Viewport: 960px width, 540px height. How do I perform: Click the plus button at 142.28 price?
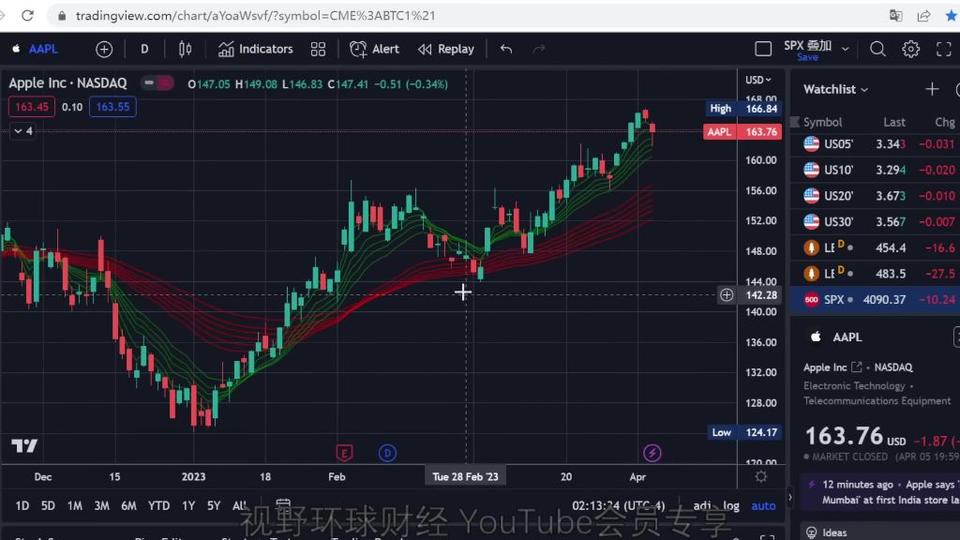pos(726,295)
